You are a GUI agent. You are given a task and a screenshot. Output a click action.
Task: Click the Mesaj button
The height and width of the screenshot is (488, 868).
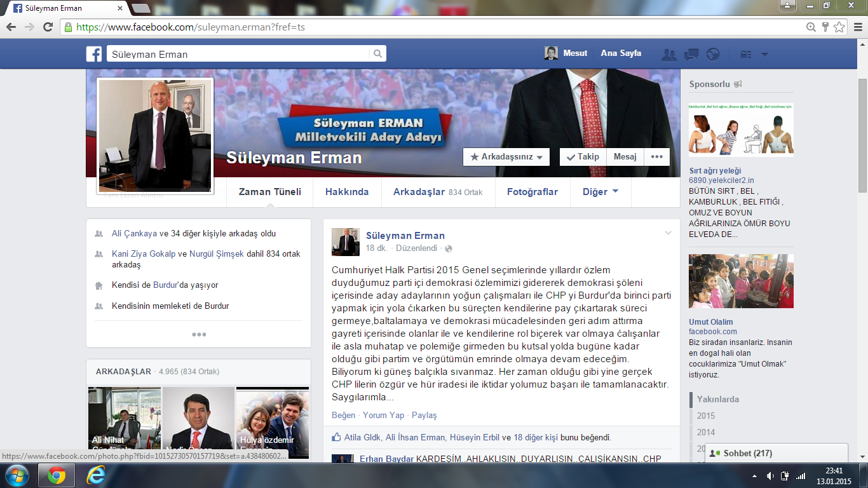click(x=625, y=157)
